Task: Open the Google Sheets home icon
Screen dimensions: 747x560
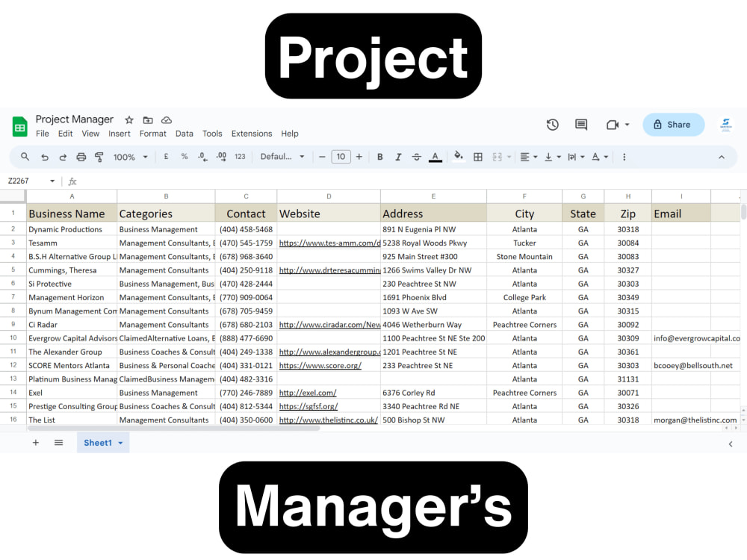Action: (19, 127)
